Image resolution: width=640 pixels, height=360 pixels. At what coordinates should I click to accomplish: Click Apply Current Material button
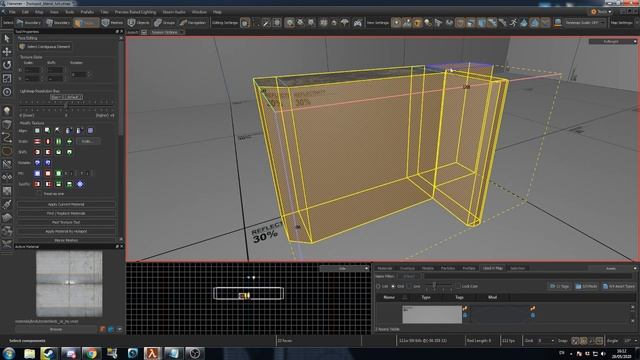(x=66, y=204)
